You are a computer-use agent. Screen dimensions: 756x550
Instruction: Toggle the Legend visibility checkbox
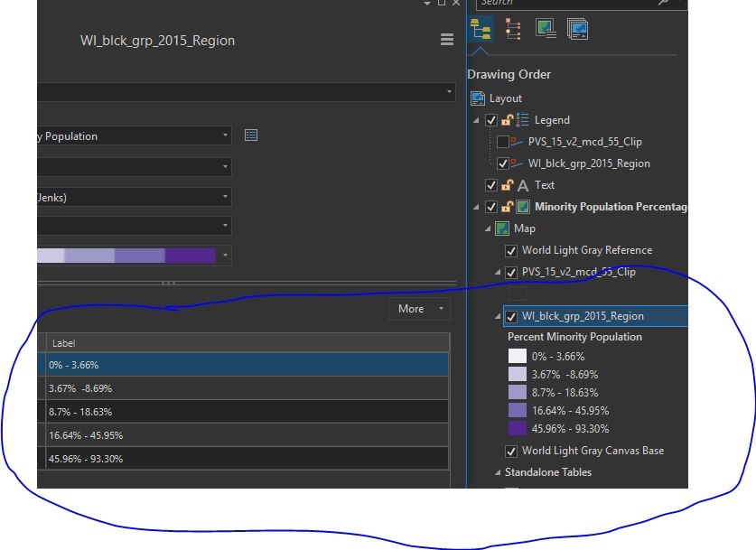[491, 119]
